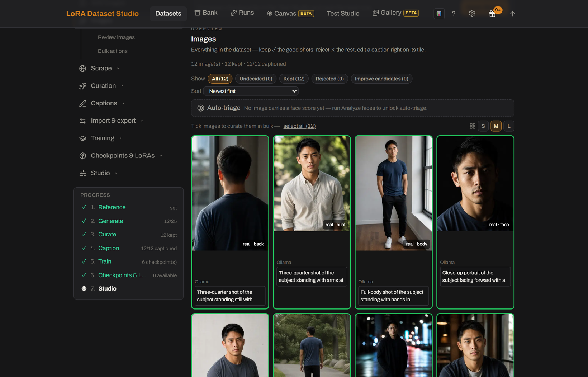Viewport: 588px width, 377px height.
Task: Open Bulk actions in sidebar
Action: pyautogui.click(x=113, y=51)
